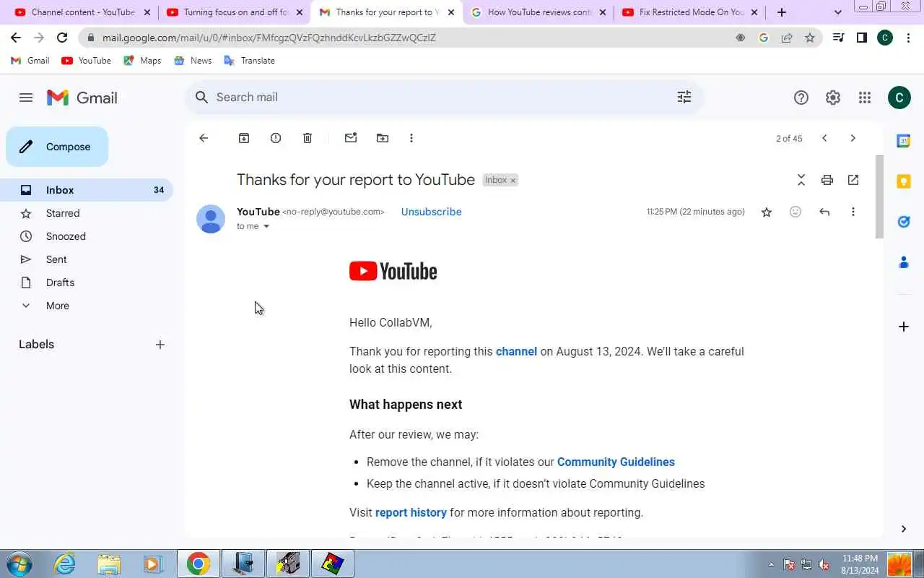Image resolution: width=924 pixels, height=578 pixels.
Task: Open Internet Explorer from taskbar
Action: pos(65,564)
